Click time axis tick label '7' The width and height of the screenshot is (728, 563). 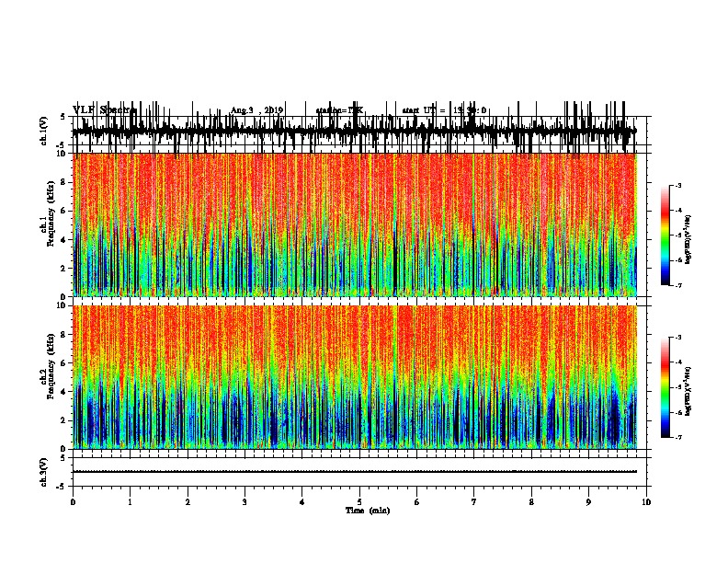coord(474,502)
